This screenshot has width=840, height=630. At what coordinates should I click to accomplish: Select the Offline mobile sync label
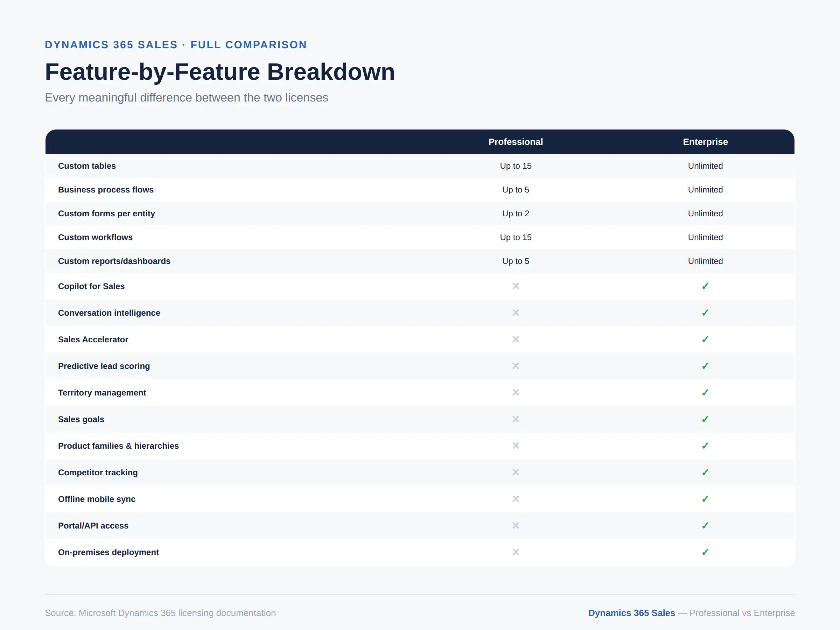coord(97,499)
